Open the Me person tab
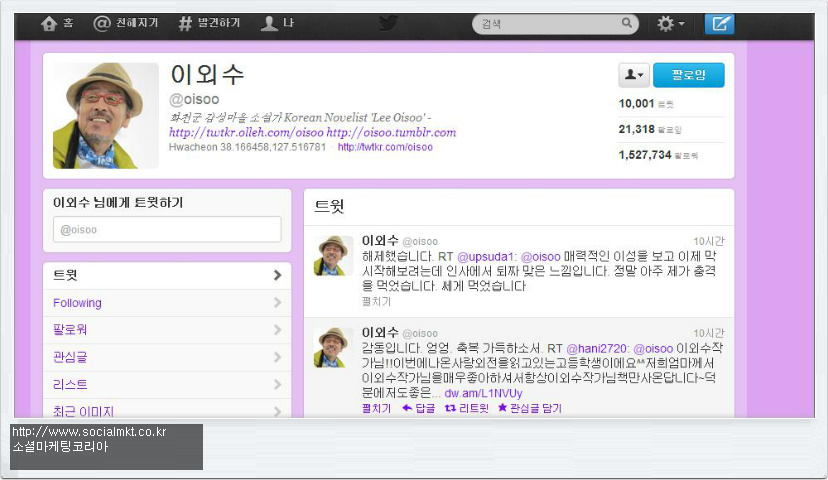This screenshot has width=828, height=480. [277, 23]
